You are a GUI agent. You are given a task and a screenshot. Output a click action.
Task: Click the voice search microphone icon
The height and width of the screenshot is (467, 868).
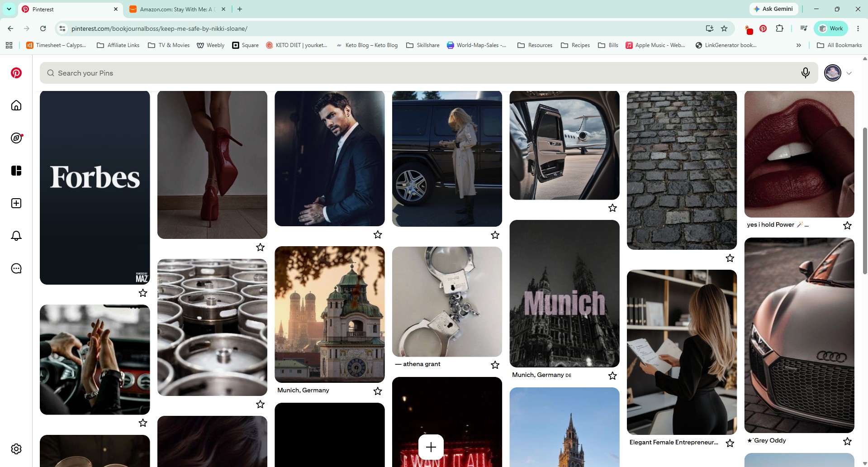[805, 73]
